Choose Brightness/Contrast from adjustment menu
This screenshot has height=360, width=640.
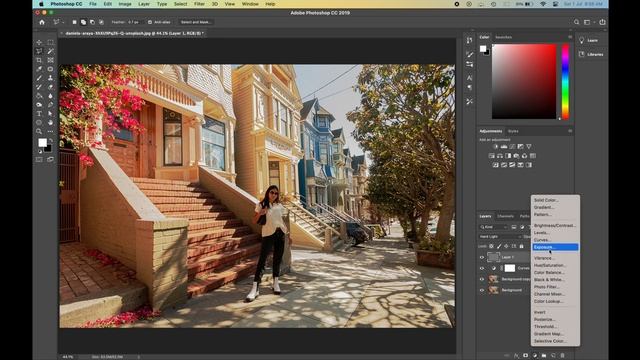pyautogui.click(x=555, y=225)
